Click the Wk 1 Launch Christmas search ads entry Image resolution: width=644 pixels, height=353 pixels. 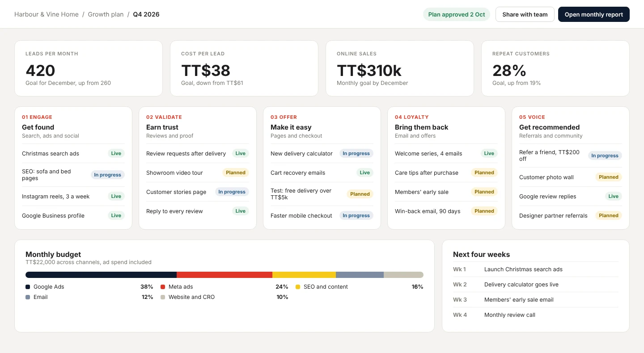tap(536, 269)
